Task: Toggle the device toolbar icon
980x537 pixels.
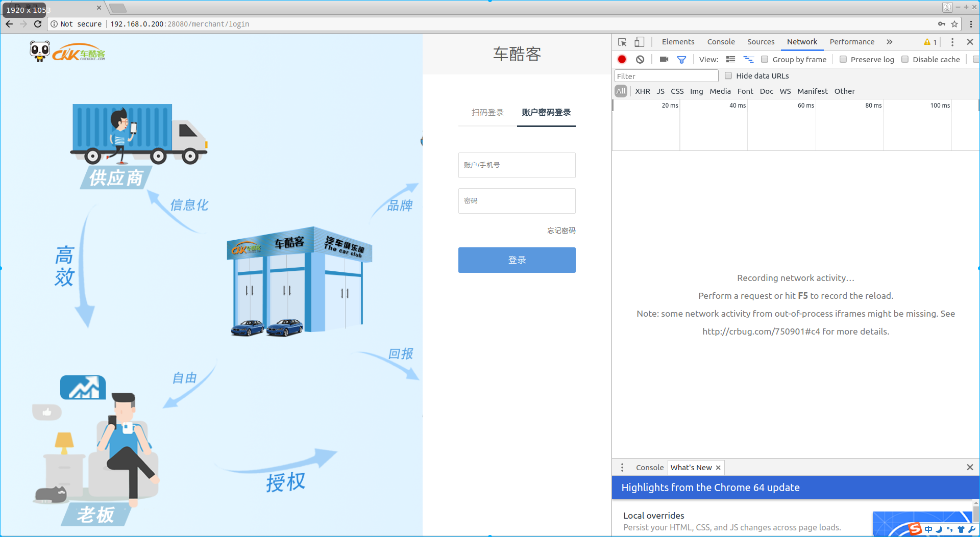Action: pyautogui.click(x=640, y=42)
